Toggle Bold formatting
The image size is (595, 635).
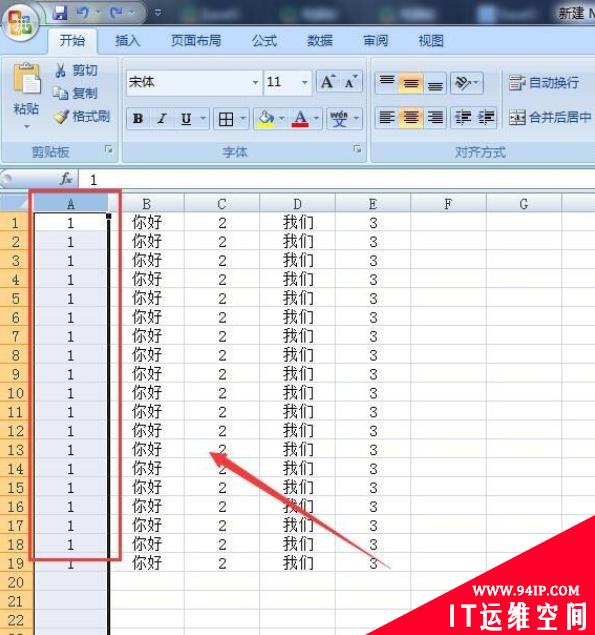138,119
